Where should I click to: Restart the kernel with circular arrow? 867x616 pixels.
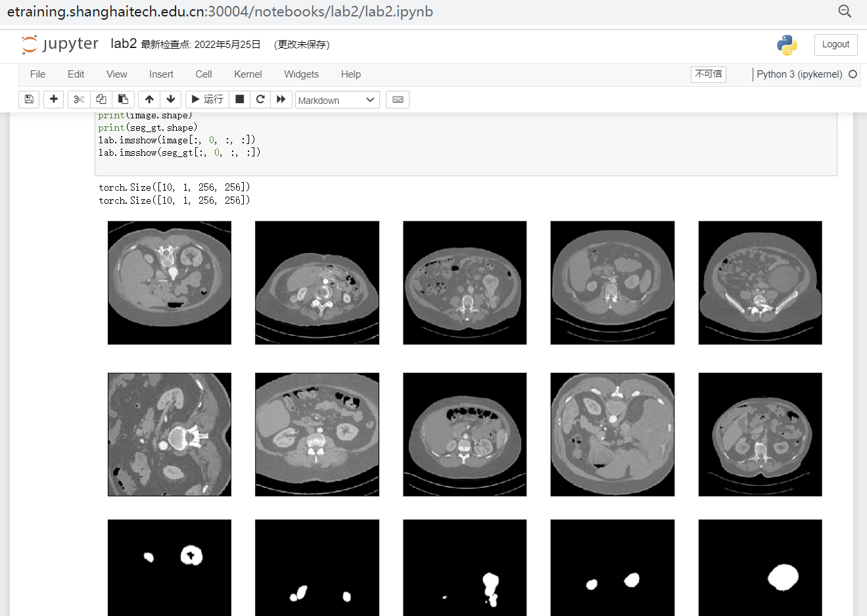[x=260, y=99]
